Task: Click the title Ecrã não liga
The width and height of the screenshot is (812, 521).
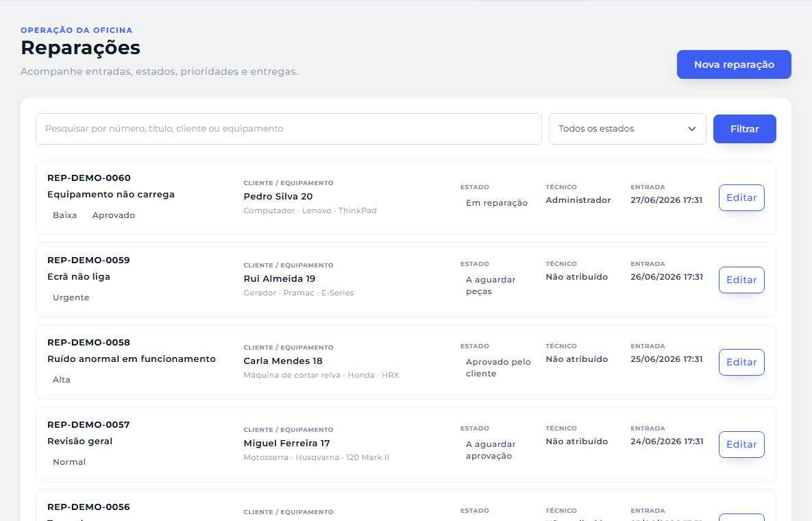Action: pyautogui.click(x=79, y=277)
